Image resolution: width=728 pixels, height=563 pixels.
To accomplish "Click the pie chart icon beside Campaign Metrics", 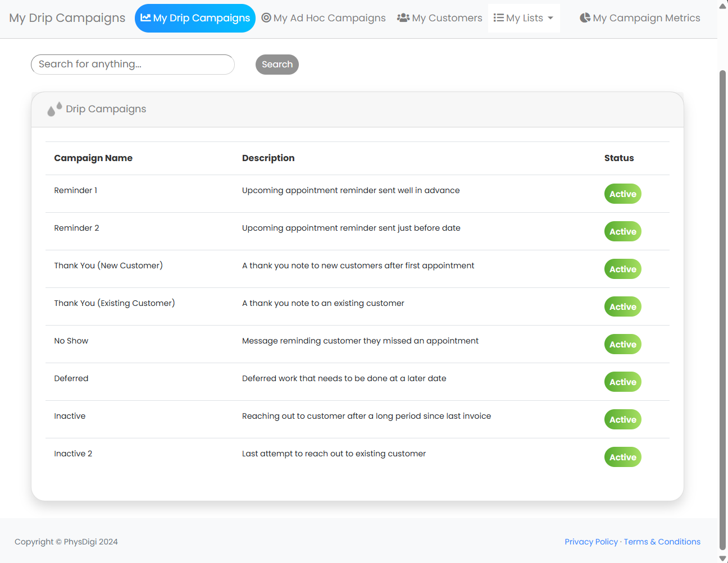I will [x=585, y=17].
